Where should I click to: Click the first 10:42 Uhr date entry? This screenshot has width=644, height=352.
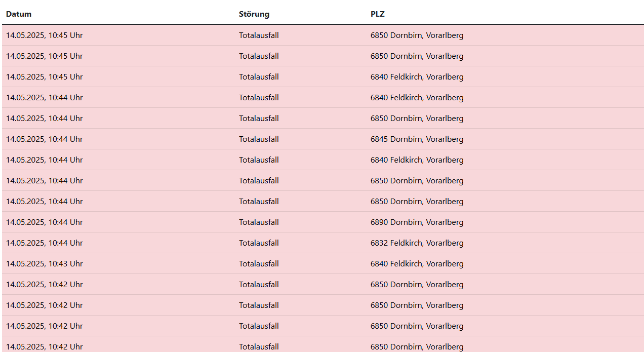(x=45, y=285)
